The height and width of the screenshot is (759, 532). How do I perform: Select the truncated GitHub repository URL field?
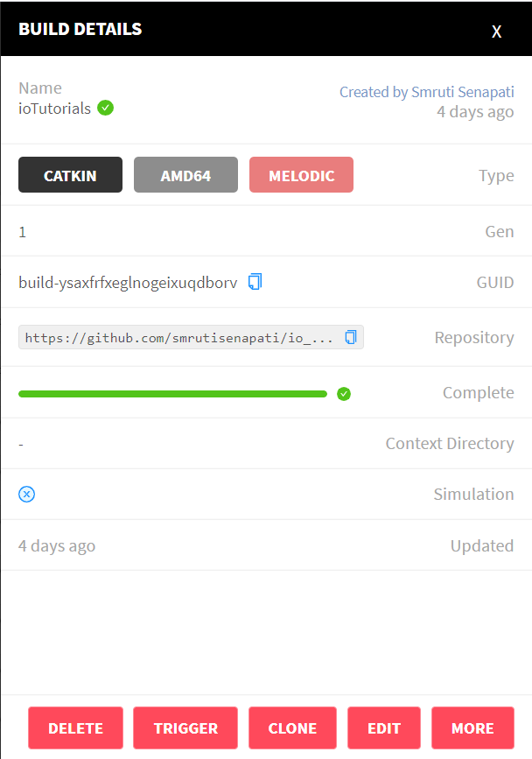tap(191, 337)
